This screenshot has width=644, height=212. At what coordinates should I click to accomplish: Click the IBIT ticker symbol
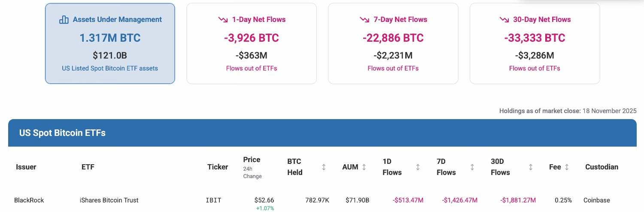point(214,200)
